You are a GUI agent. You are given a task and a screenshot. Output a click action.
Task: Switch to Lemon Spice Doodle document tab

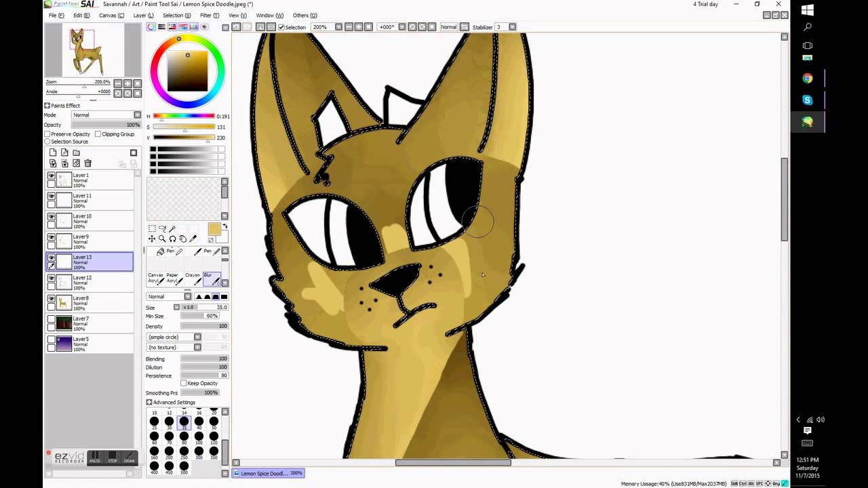click(269, 473)
